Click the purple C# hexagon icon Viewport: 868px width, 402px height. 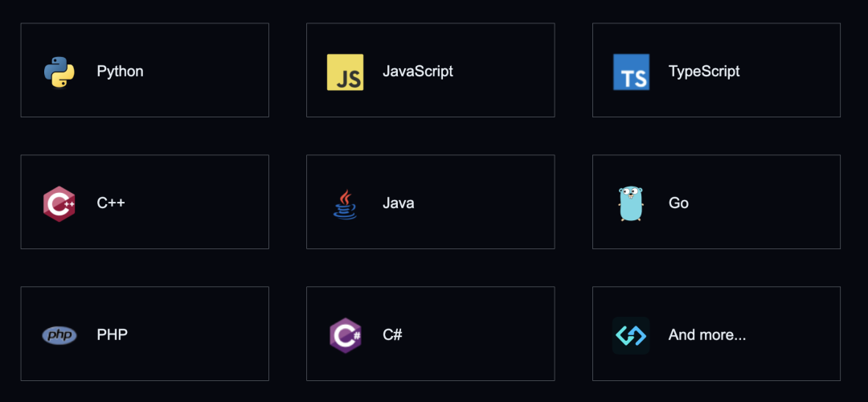coord(345,335)
